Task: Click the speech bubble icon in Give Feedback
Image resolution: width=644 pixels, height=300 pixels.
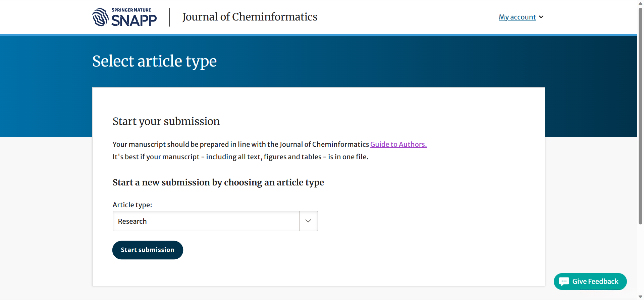Action: click(x=564, y=282)
